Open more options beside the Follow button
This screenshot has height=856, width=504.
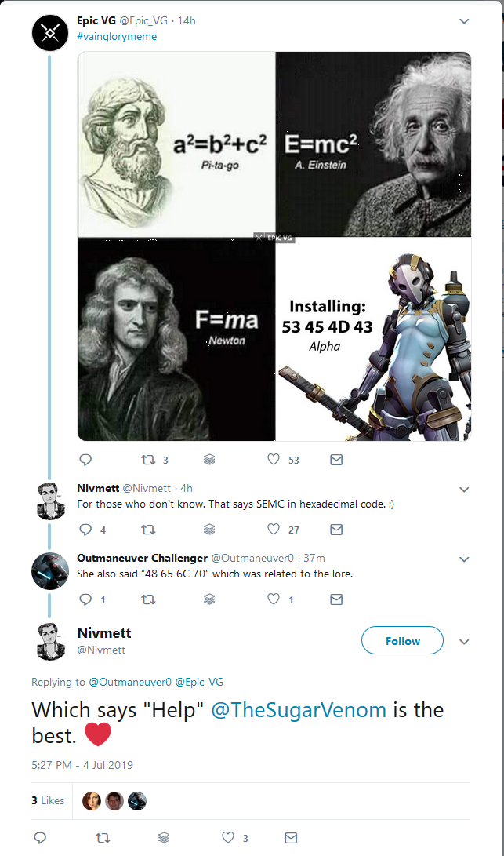464,641
